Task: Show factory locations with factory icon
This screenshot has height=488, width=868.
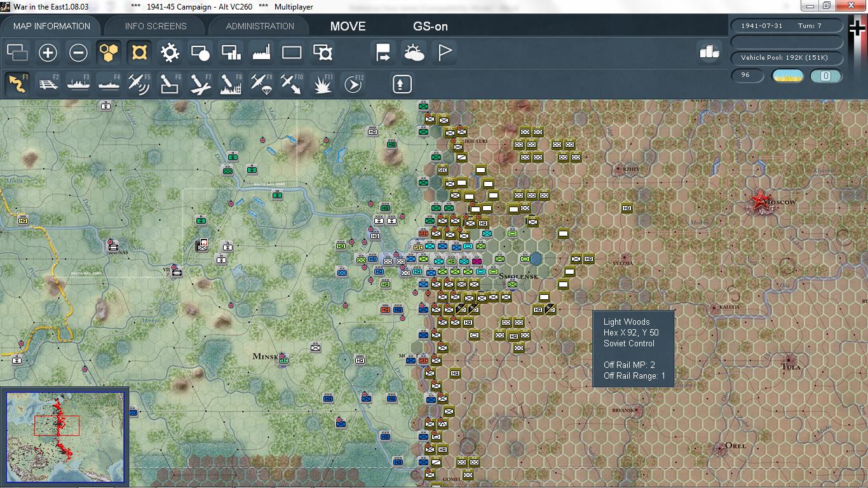Action: pos(261,53)
